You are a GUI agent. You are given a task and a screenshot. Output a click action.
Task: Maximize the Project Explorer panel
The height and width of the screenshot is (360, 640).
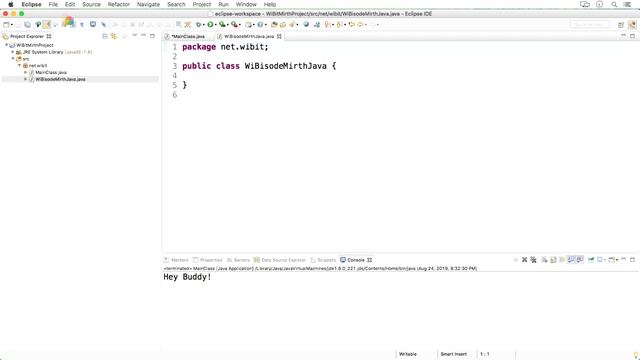click(x=152, y=36)
